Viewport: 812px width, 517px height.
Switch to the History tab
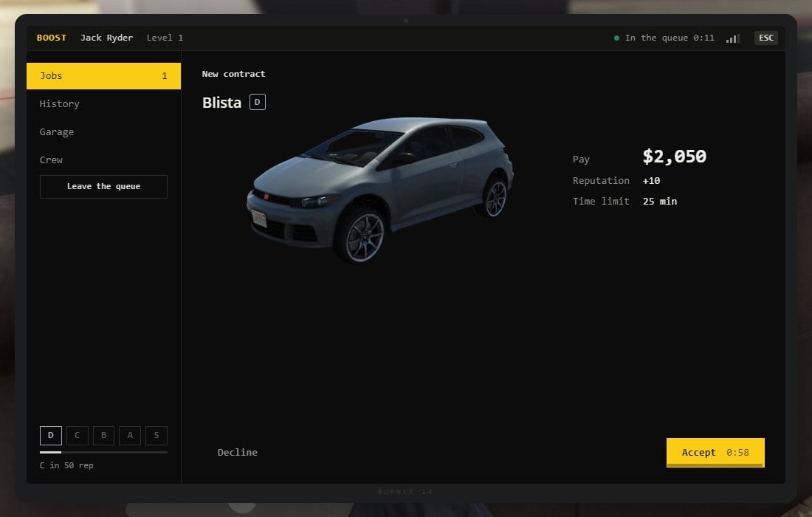coord(103,103)
